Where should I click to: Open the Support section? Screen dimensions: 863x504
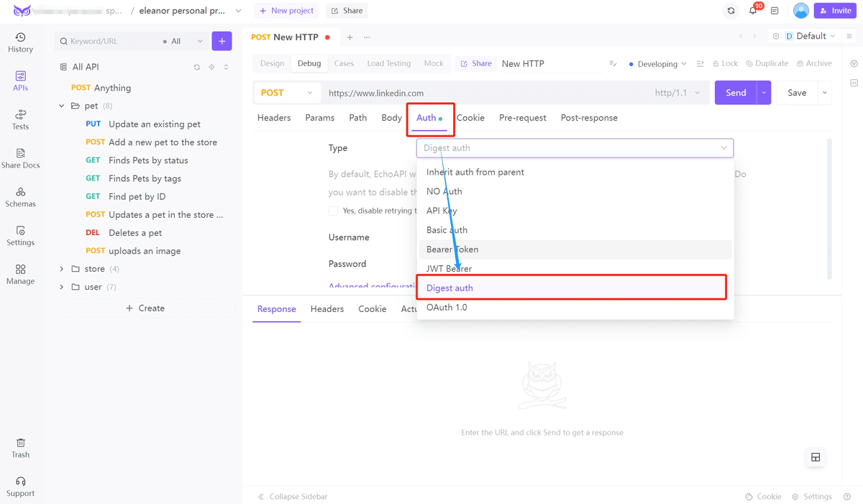coord(20,487)
